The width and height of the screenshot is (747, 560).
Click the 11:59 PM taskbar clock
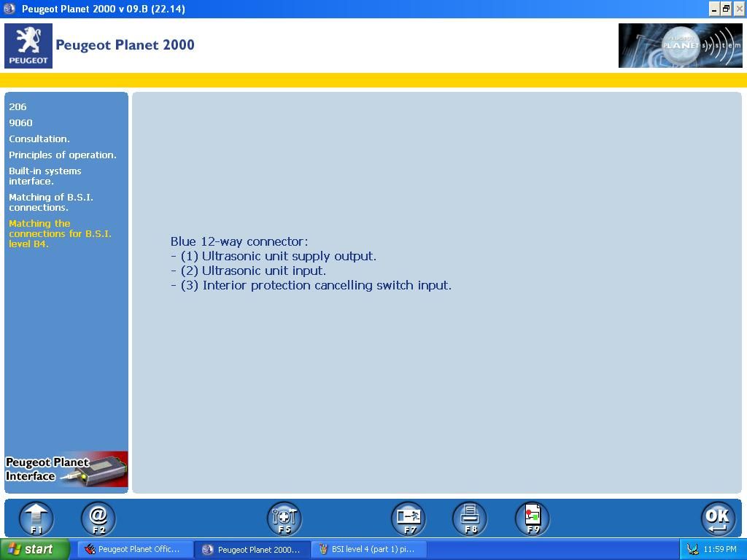pyautogui.click(x=720, y=549)
